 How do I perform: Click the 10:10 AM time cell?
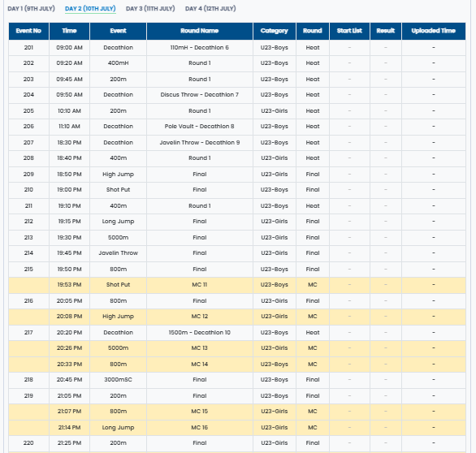click(69, 110)
